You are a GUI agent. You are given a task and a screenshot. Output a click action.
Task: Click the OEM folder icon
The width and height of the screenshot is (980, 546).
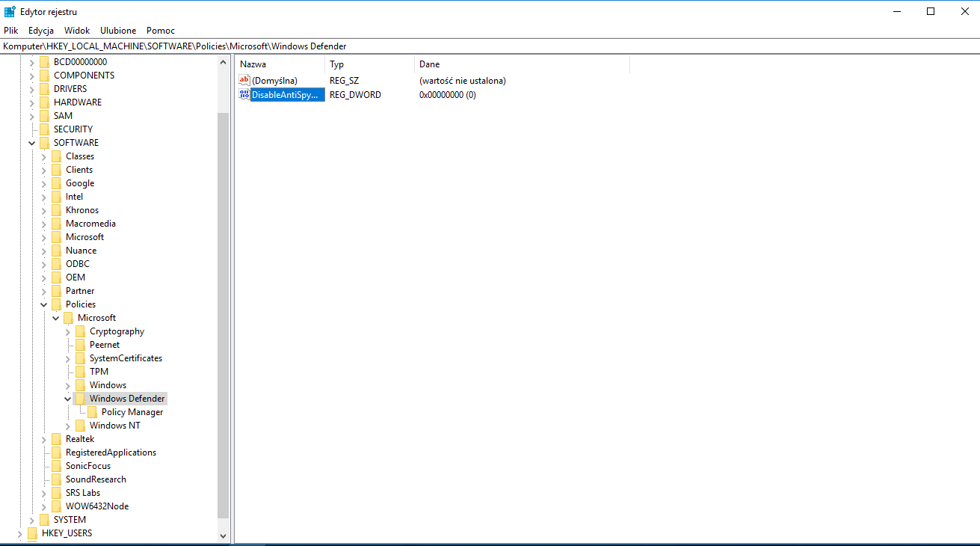click(x=56, y=277)
